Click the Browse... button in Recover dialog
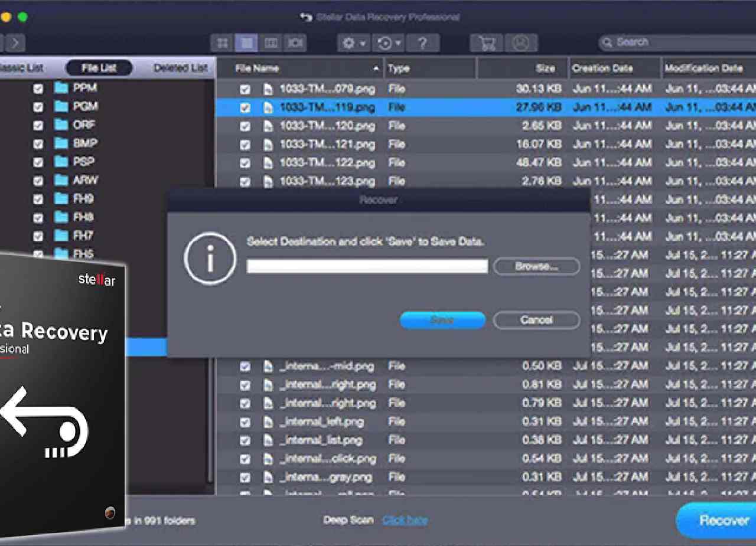 [x=536, y=266]
